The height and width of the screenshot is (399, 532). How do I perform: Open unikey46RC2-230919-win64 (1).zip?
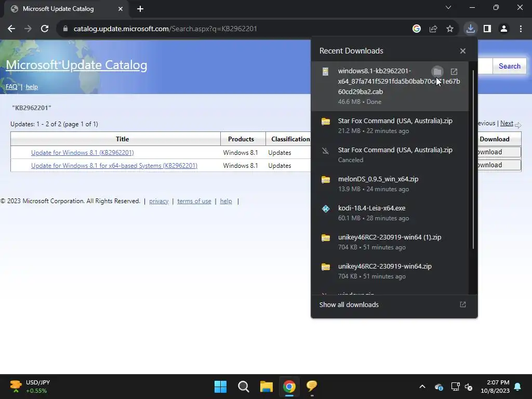click(x=390, y=242)
